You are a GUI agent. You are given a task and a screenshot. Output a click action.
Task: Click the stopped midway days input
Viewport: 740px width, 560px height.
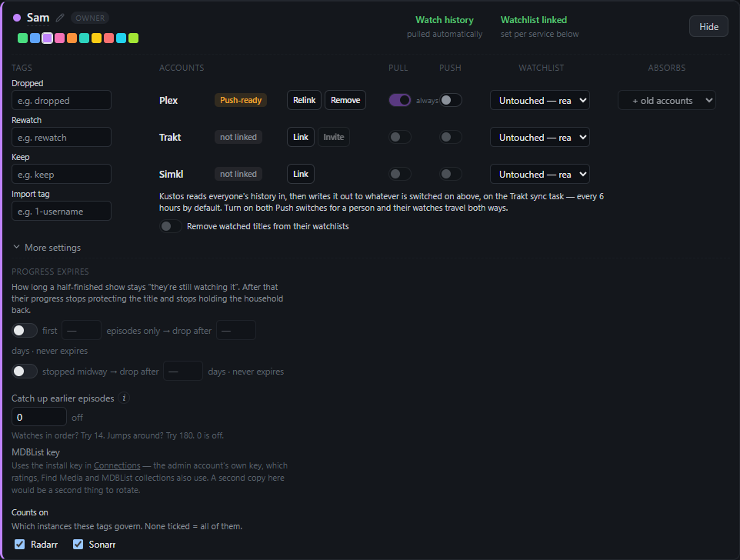[x=183, y=372]
